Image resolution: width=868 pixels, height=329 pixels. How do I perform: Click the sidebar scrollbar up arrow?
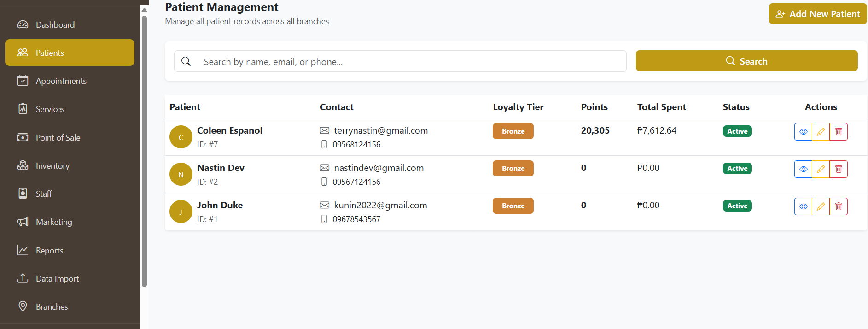pos(144,10)
